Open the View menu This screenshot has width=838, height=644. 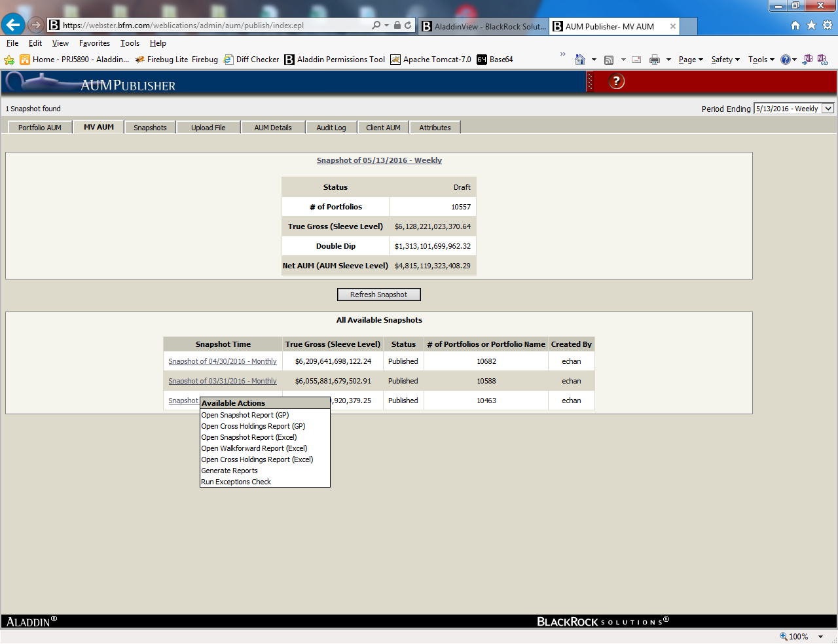tap(60, 43)
